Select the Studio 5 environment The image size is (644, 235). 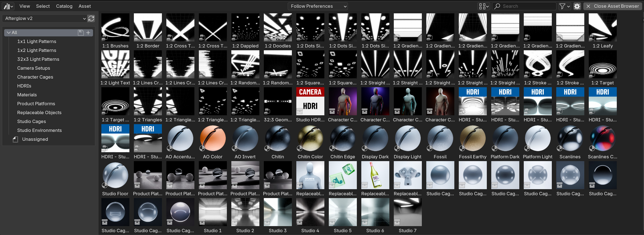tap(343, 216)
